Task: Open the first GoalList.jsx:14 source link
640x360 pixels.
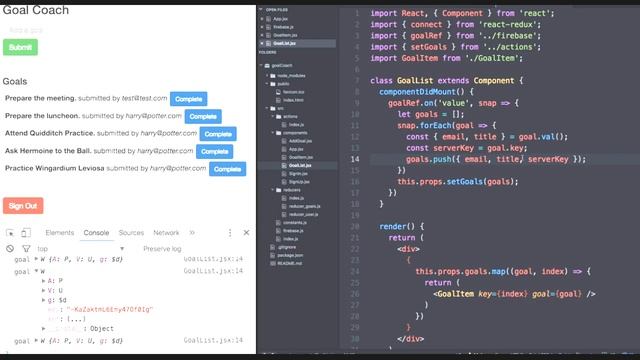Action: 213,259
